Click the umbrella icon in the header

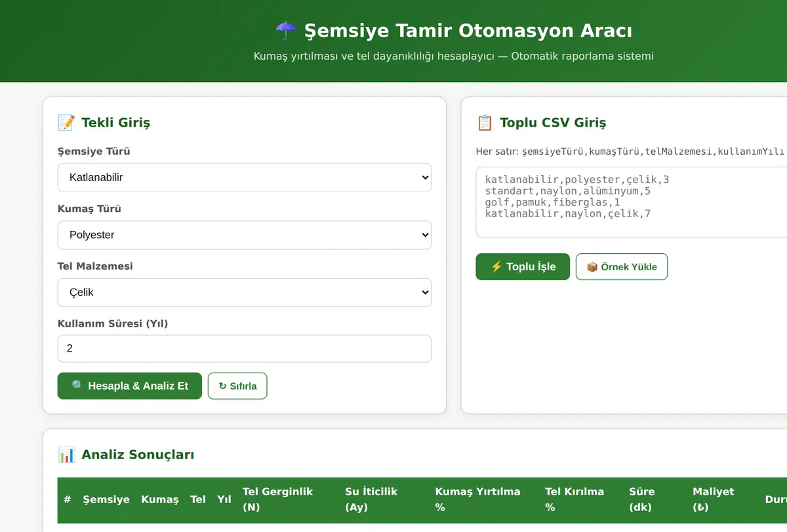[286, 31]
